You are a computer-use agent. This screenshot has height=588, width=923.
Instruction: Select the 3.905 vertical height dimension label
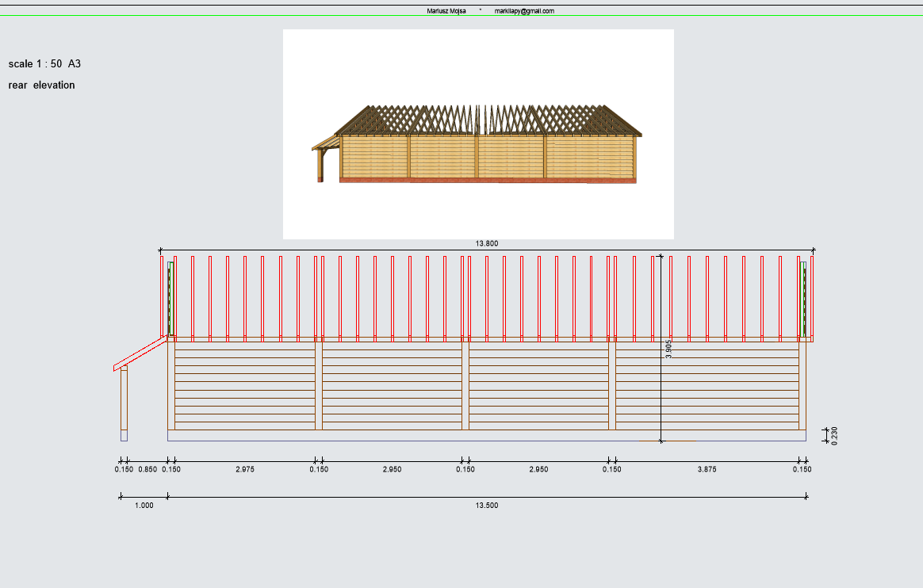click(668, 349)
